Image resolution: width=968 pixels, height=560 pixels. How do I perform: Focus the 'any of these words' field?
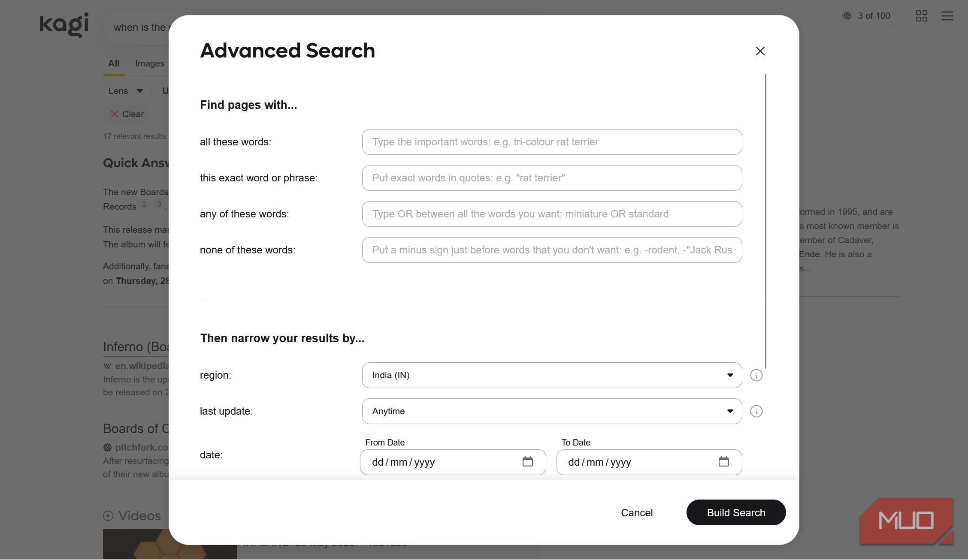(x=552, y=214)
